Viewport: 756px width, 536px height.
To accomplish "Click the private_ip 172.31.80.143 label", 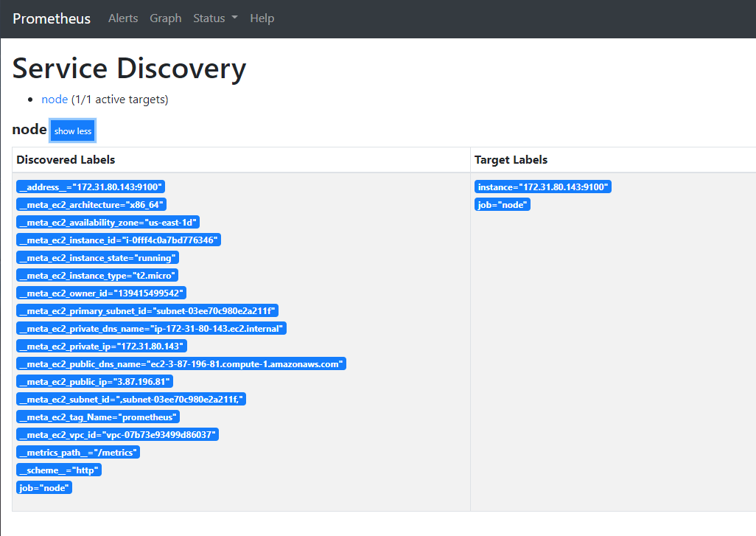I will [101, 347].
